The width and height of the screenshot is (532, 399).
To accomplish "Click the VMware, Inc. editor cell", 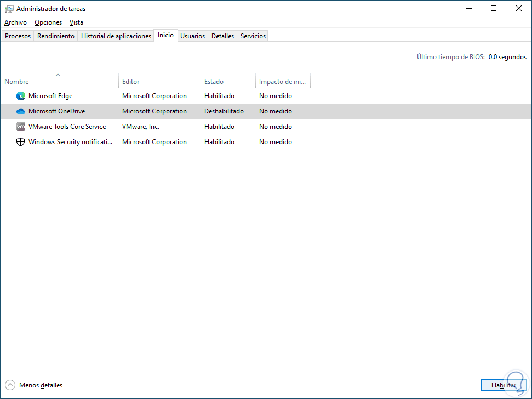I will (141, 127).
